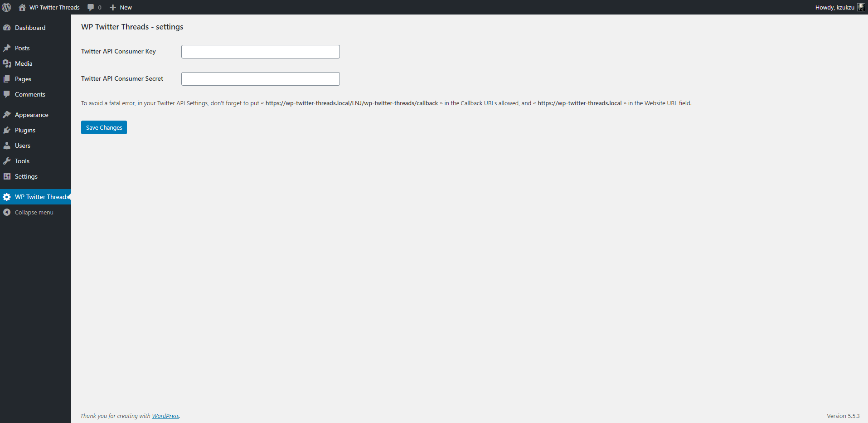The height and width of the screenshot is (423, 868).
Task: Click the Twitter API Consumer Key label
Action: [x=118, y=51]
